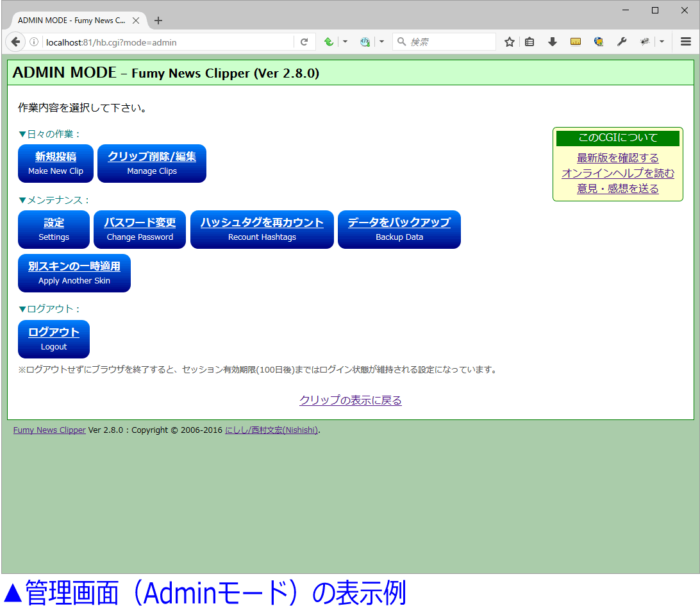Click このCGIについて box header
The height and width of the screenshot is (606, 700).
(618, 137)
